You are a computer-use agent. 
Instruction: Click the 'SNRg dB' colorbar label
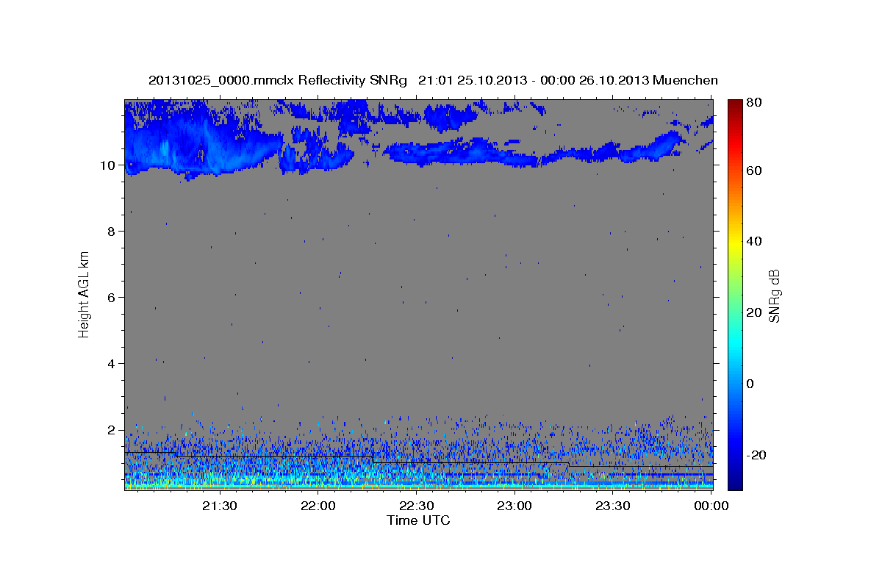tap(774, 295)
